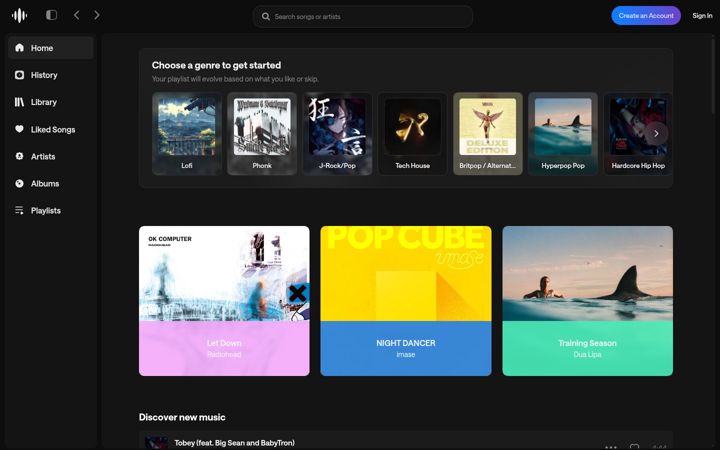Like the Tobey track with heart icon
The height and width of the screenshot is (450, 720).
[635, 446]
